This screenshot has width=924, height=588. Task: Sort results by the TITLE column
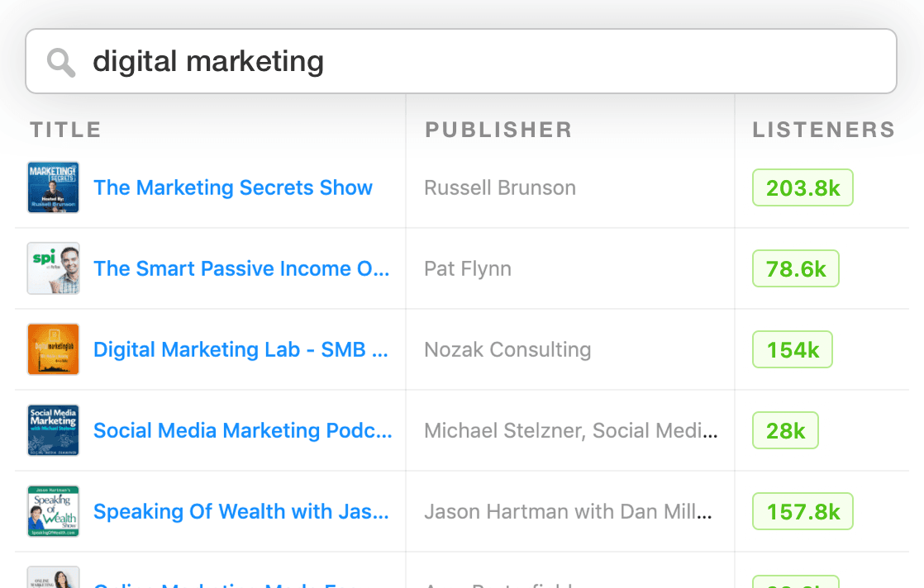65,129
